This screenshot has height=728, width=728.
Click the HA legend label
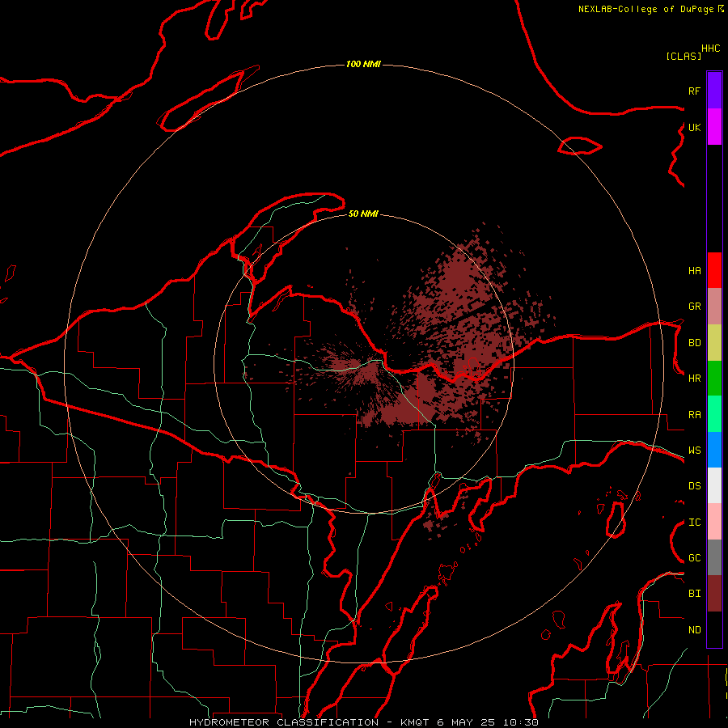coord(694,271)
